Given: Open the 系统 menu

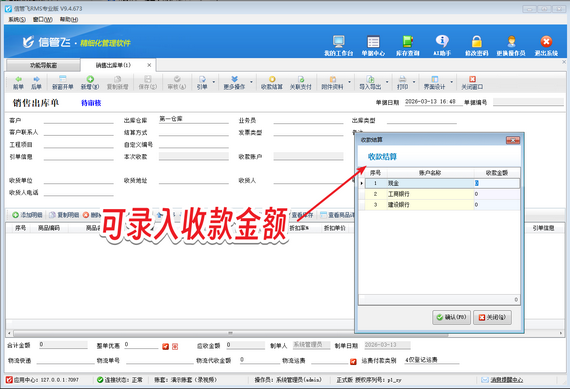Looking at the screenshot, I should (x=17, y=19).
